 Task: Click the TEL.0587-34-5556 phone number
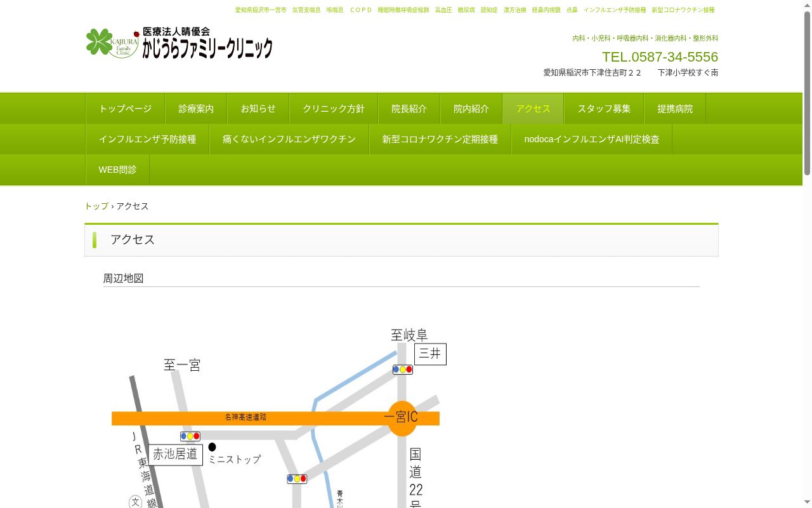[x=660, y=57]
